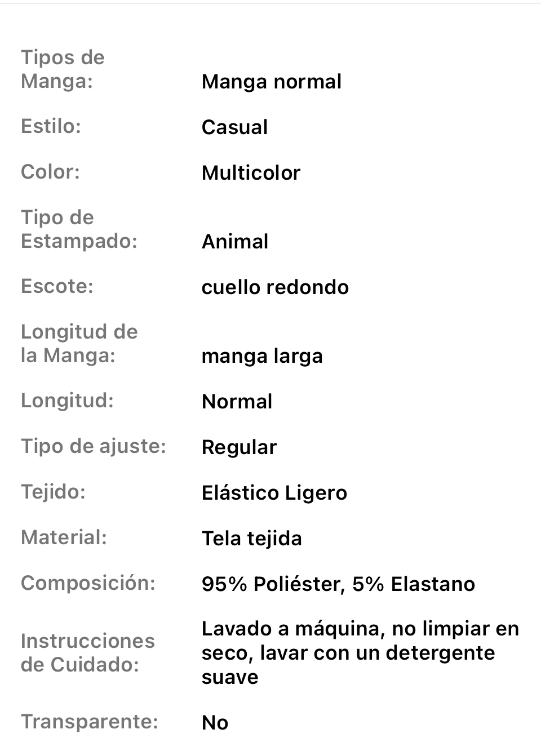Image resolution: width=541 pixels, height=756 pixels.
Task: Select the Estilo label
Action: click(51, 126)
